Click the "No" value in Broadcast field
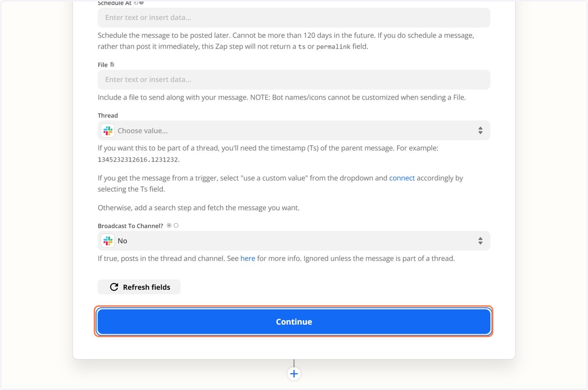 tap(122, 241)
